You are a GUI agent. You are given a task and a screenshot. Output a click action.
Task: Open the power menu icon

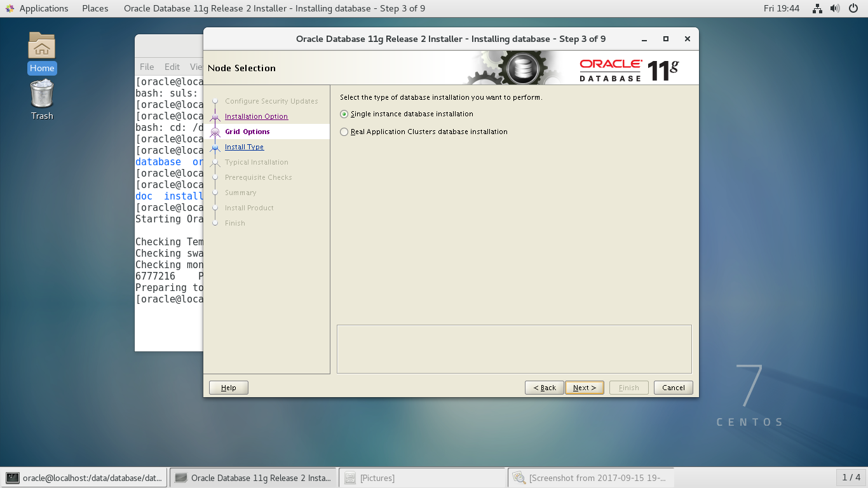pos(853,8)
